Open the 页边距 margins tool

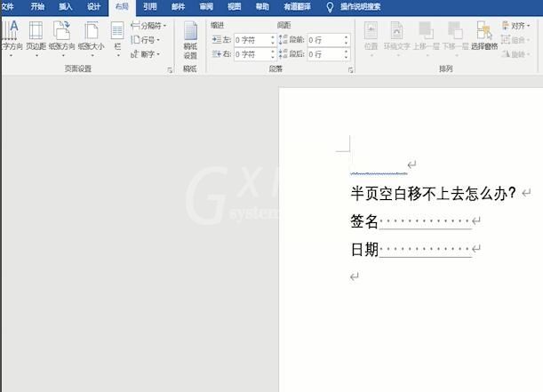[x=36, y=38]
